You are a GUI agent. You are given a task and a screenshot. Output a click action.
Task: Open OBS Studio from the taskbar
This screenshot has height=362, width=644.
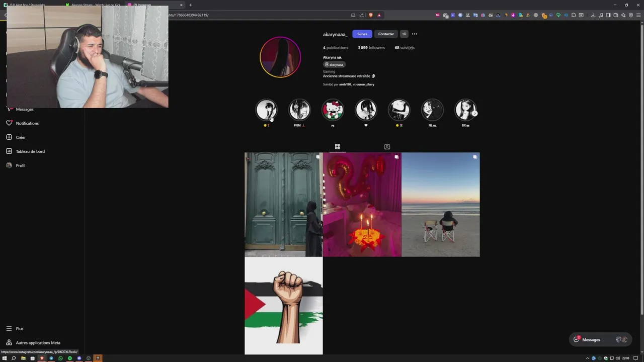(89, 358)
